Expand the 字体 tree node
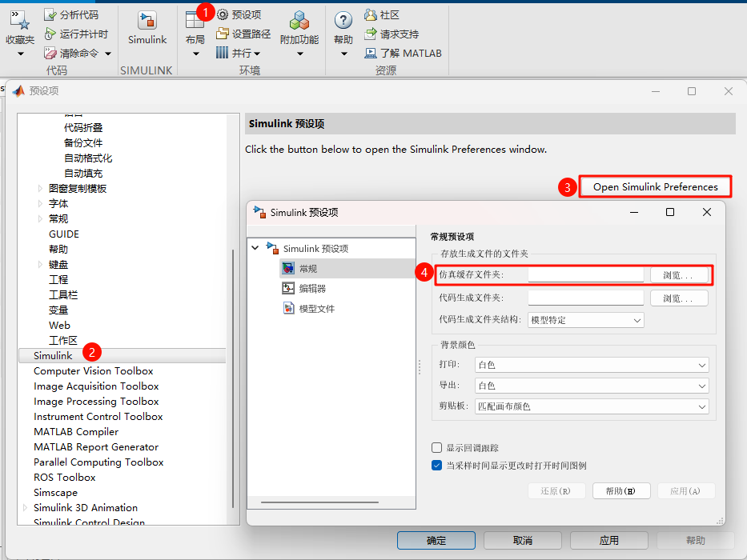The width and height of the screenshot is (747, 560). [40, 204]
